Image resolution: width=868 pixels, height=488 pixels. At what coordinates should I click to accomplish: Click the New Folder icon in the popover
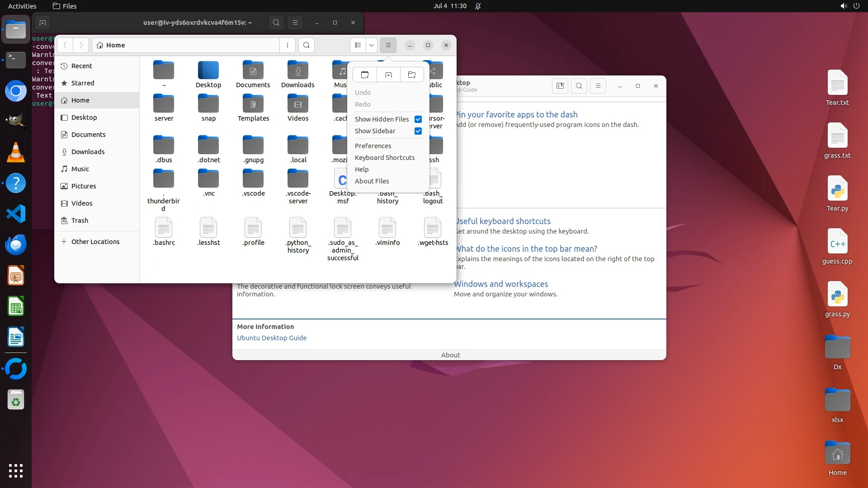(x=412, y=75)
